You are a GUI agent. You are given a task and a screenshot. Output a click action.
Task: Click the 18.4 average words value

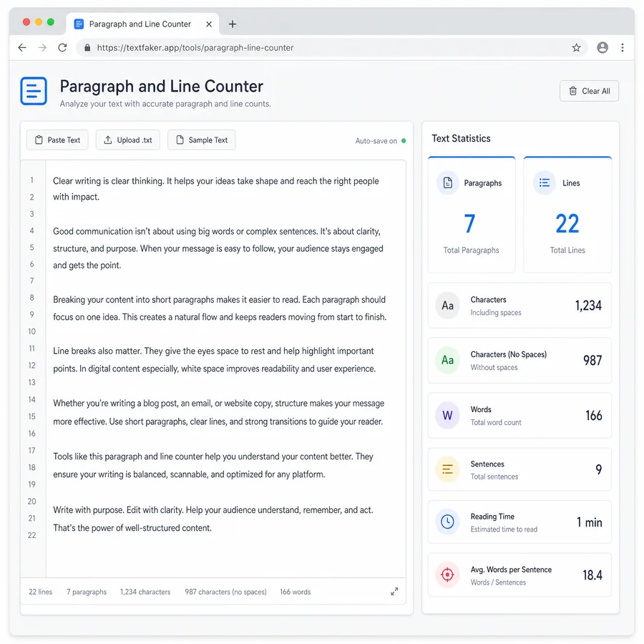[592, 575]
